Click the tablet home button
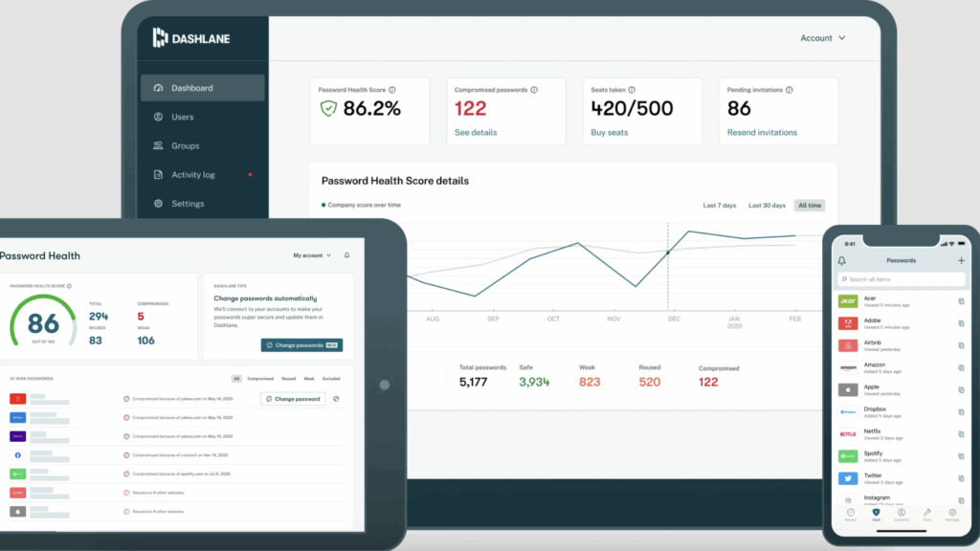 coord(385,385)
